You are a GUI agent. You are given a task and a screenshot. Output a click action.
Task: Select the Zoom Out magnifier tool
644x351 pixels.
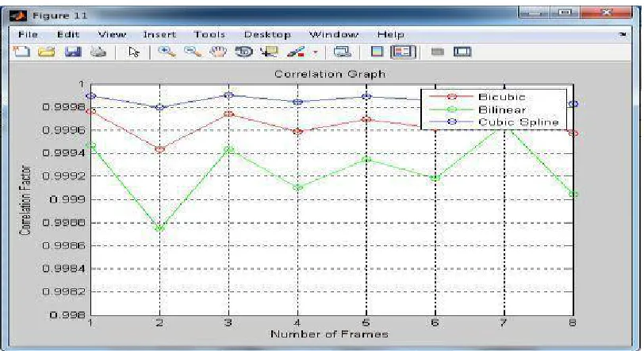click(193, 52)
